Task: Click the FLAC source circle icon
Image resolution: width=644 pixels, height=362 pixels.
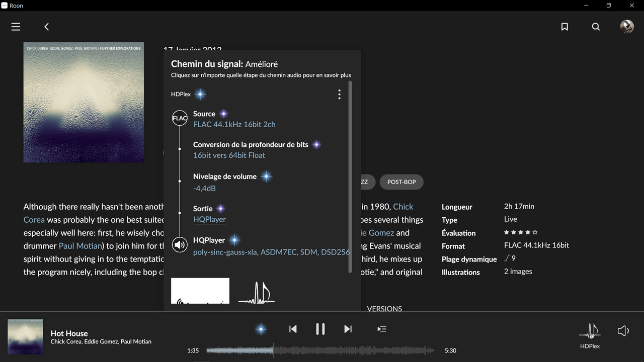Action: pyautogui.click(x=180, y=118)
